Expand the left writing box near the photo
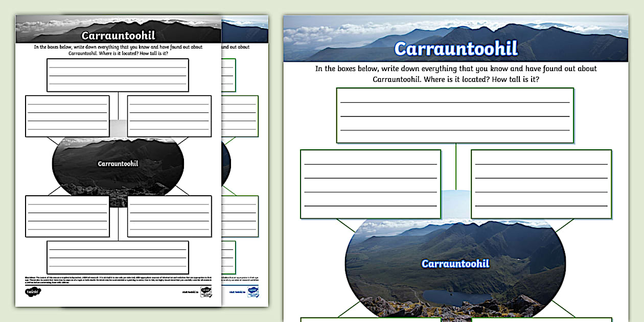Image resolution: width=644 pixels, height=322 pixels. pos(371,184)
